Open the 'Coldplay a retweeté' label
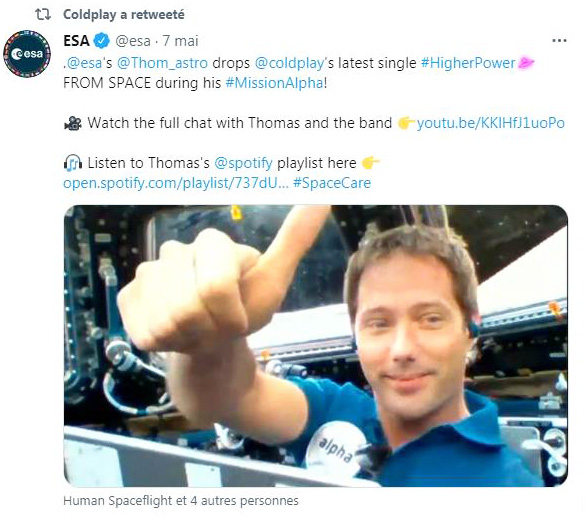The height and width of the screenshot is (518, 585). coord(124,15)
